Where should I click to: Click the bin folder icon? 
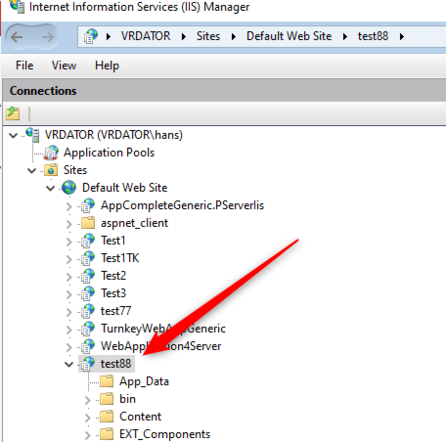pyautogui.click(x=107, y=399)
